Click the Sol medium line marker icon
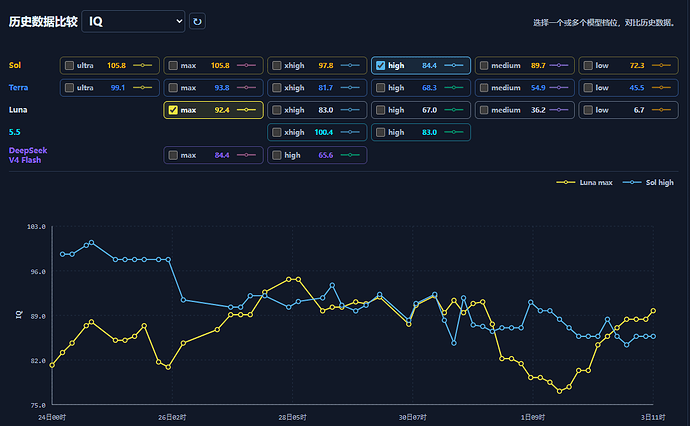Image resolution: width=690 pixels, height=426 pixels. [559, 66]
